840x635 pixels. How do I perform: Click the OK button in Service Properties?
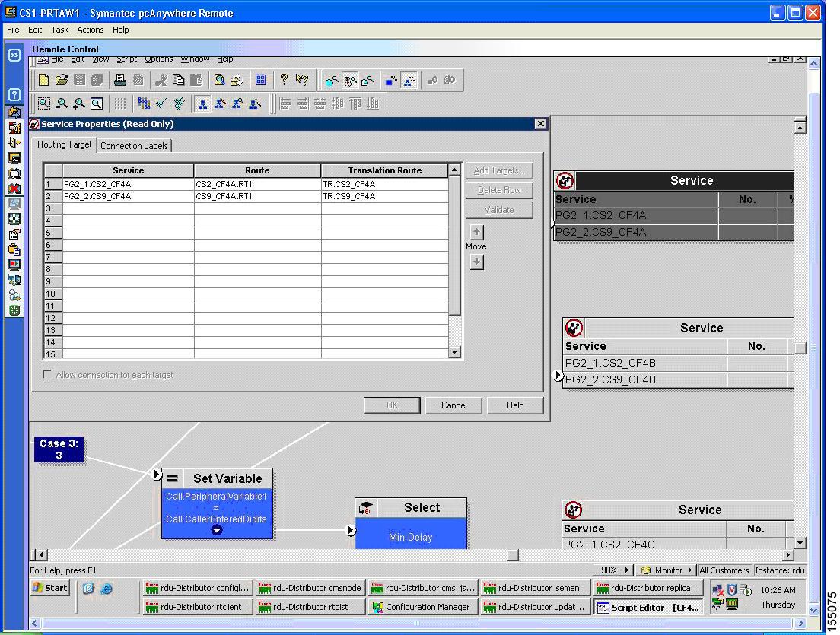(x=392, y=405)
